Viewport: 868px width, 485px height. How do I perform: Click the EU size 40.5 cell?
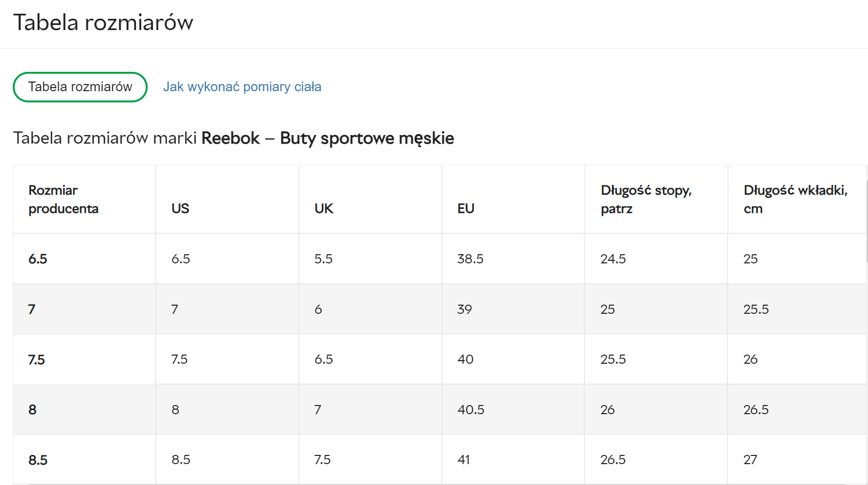tap(471, 410)
